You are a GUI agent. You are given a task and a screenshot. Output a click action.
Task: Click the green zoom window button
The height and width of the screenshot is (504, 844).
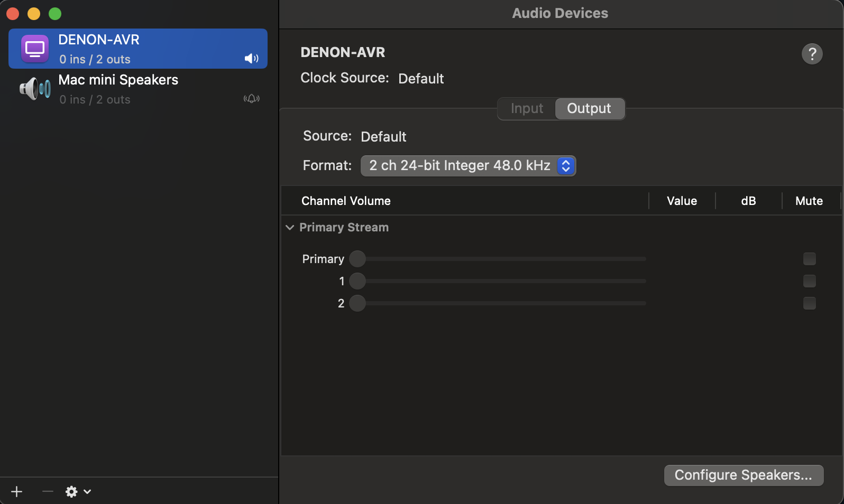click(x=55, y=13)
